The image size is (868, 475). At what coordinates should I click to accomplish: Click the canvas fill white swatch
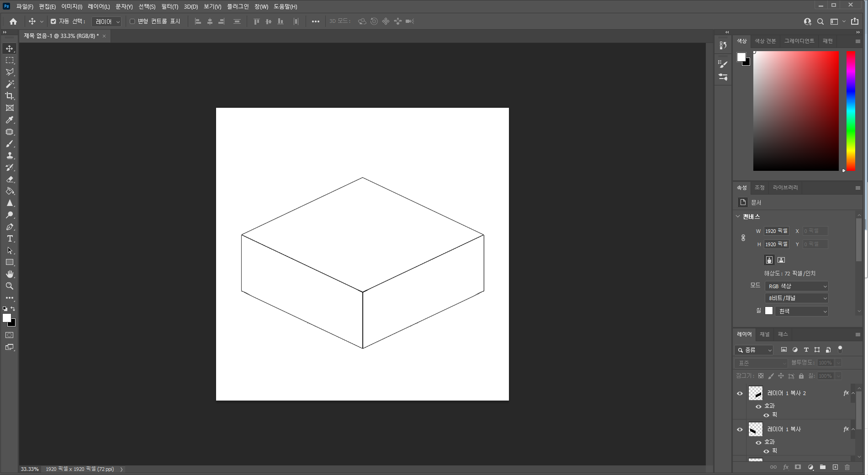[x=769, y=311]
